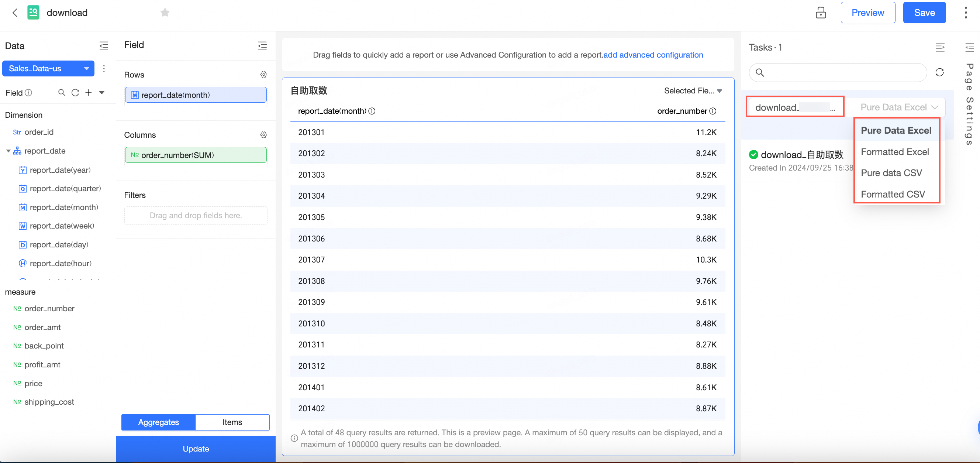Screen dimensions: 980x463
Task: Click the Update button
Action: 196,449
